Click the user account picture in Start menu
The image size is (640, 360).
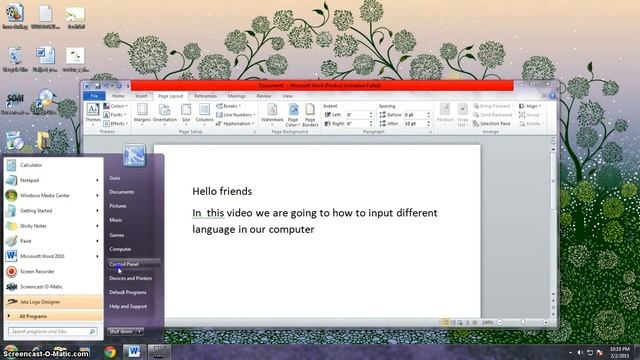coord(134,155)
